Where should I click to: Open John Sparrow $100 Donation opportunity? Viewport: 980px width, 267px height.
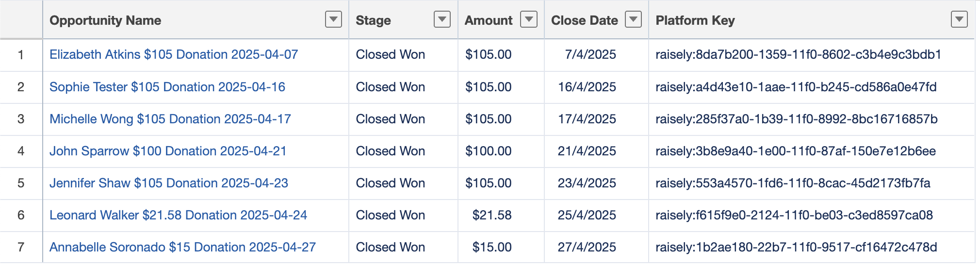click(168, 151)
